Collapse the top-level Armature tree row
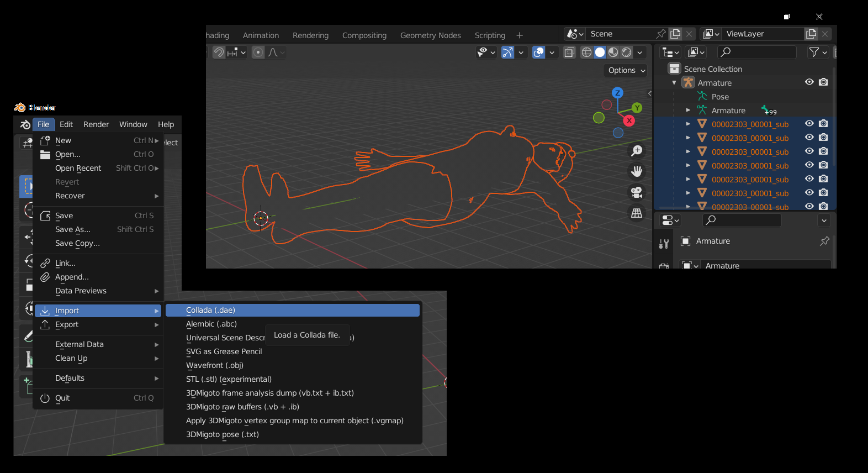The image size is (868, 473). [x=674, y=83]
